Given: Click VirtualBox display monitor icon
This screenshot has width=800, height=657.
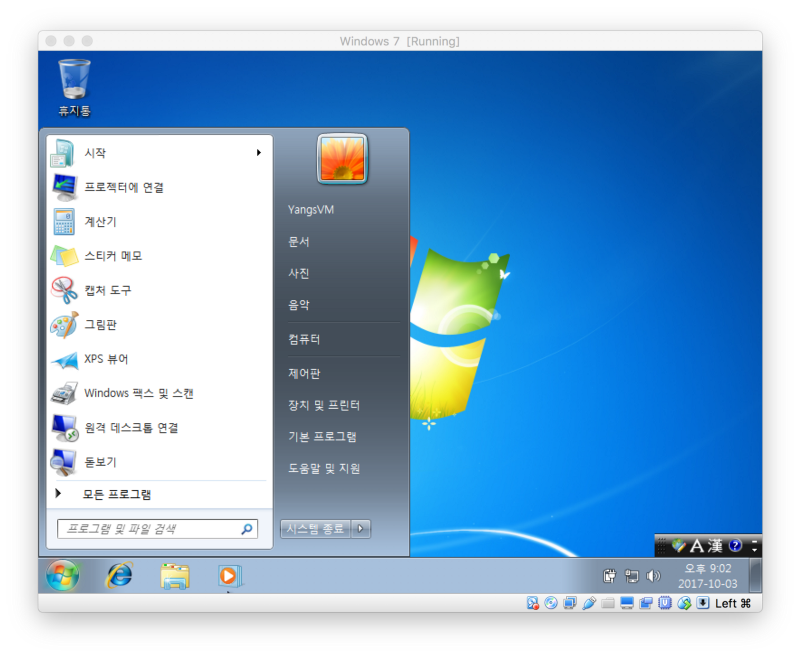Looking at the screenshot, I should (x=627, y=603).
